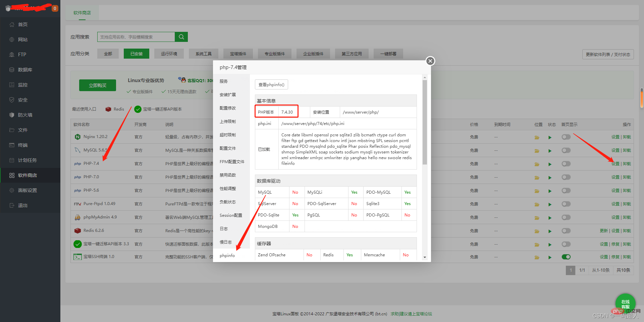Select the FPM配置文件 tab in php dialog

pyautogui.click(x=231, y=162)
